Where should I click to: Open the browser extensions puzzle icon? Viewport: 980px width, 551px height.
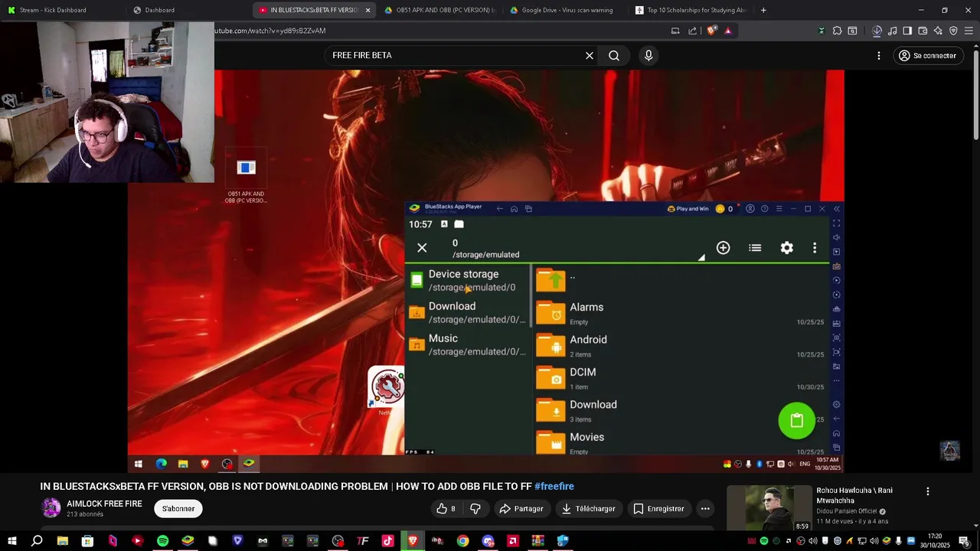coord(837,31)
